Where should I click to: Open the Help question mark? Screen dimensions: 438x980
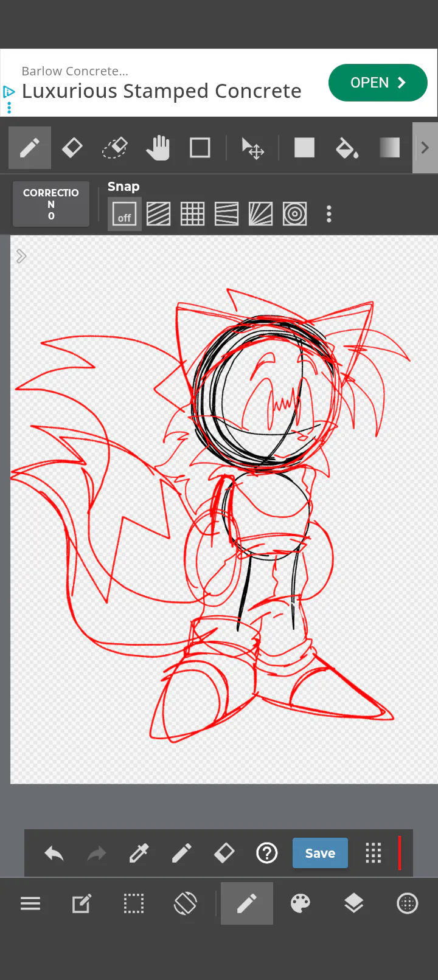[267, 854]
